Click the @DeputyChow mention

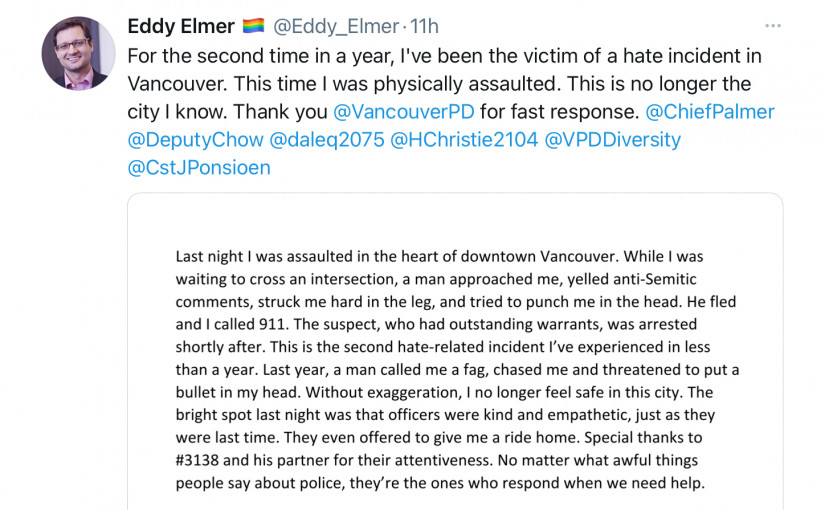click(x=196, y=140)
